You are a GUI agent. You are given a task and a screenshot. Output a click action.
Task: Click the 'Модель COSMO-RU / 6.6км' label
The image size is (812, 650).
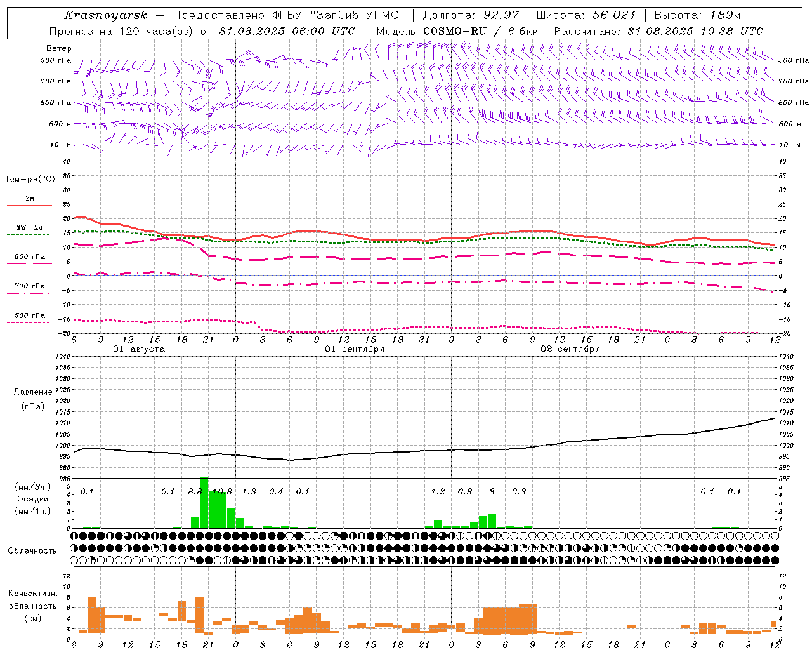(x=457, y=31)
